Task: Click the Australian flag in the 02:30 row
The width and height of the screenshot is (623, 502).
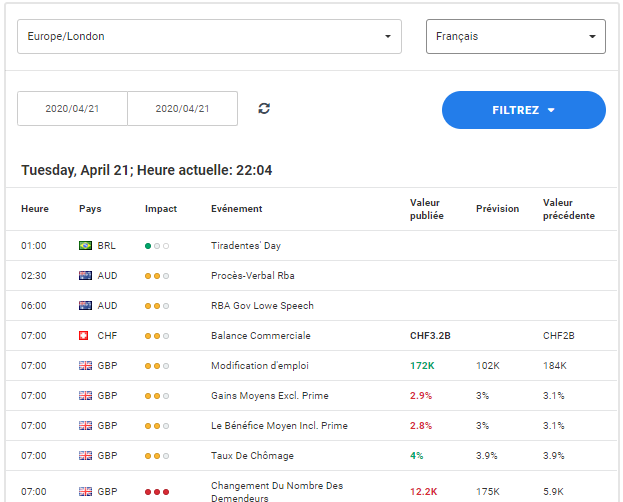Action: pos(85,276)
